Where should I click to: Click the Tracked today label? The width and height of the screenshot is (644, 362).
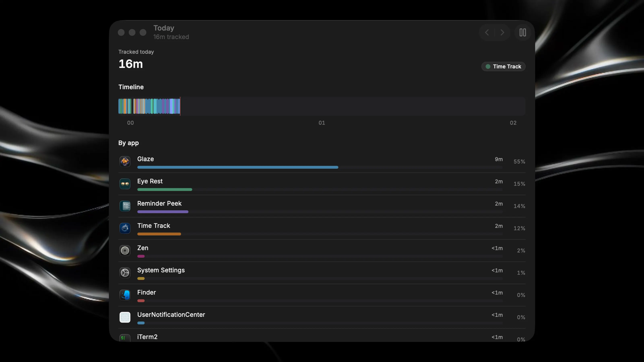pyautogui.click(x=136, y=52)
